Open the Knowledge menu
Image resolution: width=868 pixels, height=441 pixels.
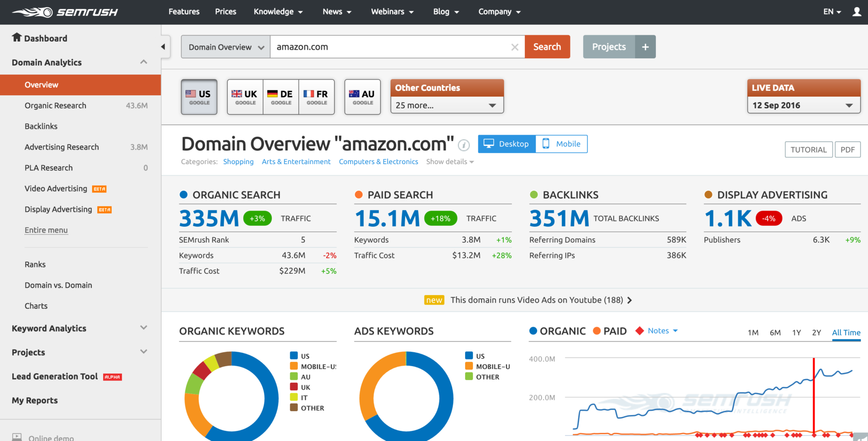[278, 12]
